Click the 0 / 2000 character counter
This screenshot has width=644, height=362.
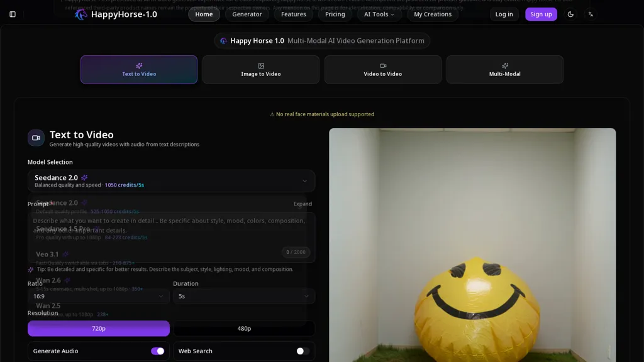click(296, 252)
